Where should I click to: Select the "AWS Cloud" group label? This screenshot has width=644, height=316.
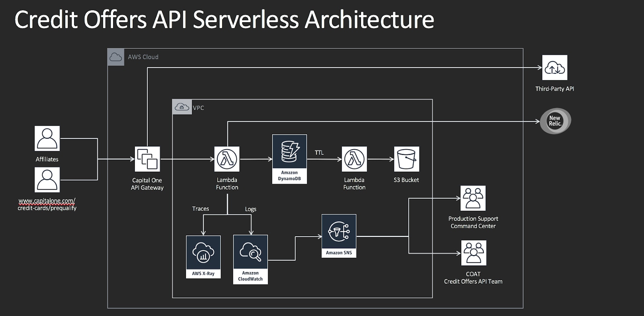point(143,57)
